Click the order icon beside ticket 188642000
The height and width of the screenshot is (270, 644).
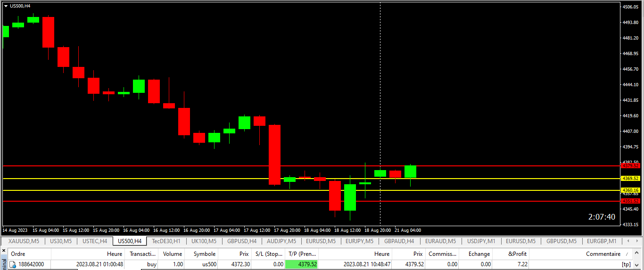(13, 264)
